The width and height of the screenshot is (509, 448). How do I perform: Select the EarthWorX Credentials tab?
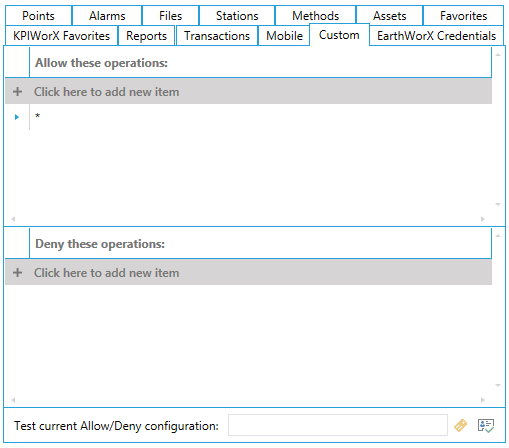(x=436, y=36)
